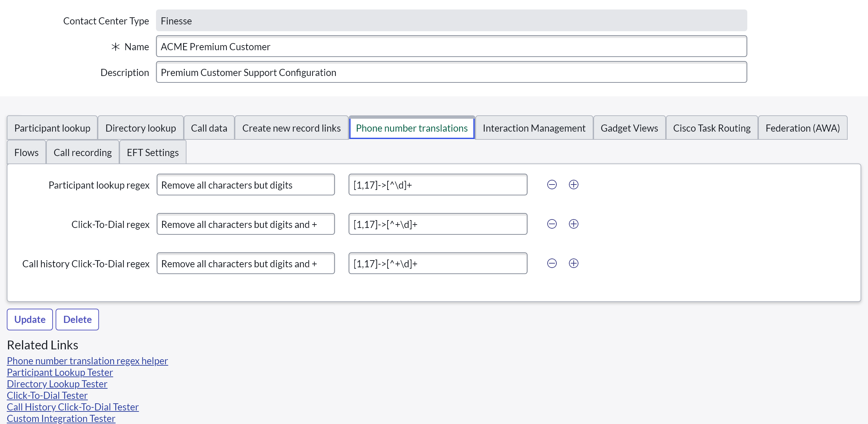
Task: Focus the Description text field
Action: pyautogui.click(x=451, y=72)
